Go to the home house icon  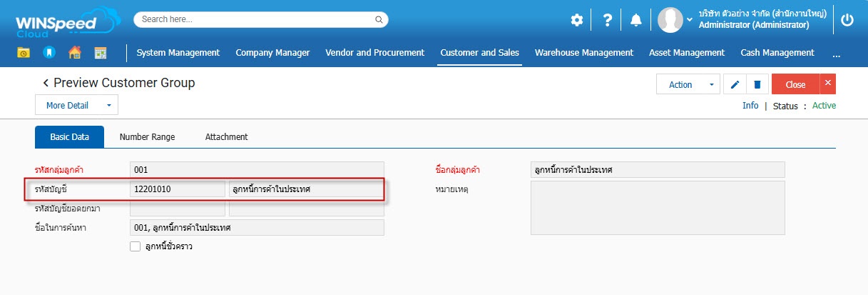point(74,52)
